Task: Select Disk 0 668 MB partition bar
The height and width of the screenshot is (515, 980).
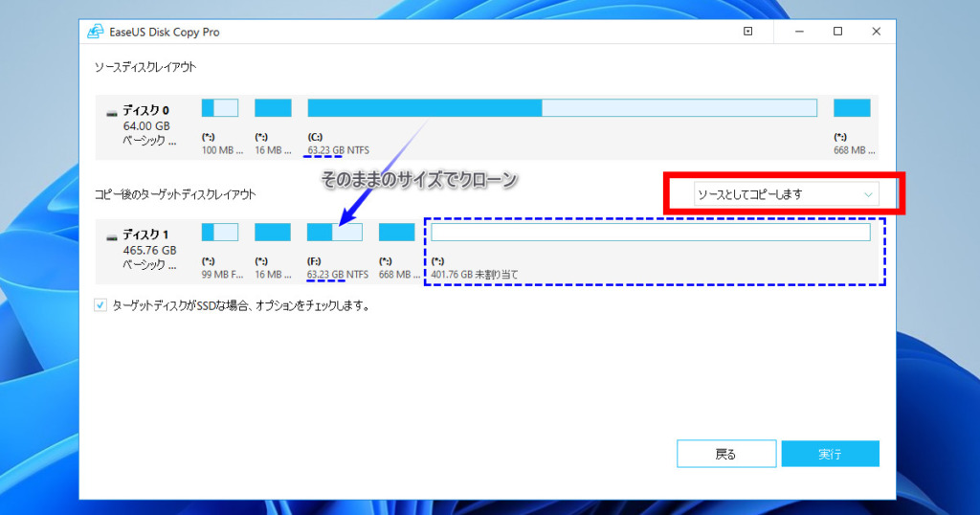Action: coord(852,108)
